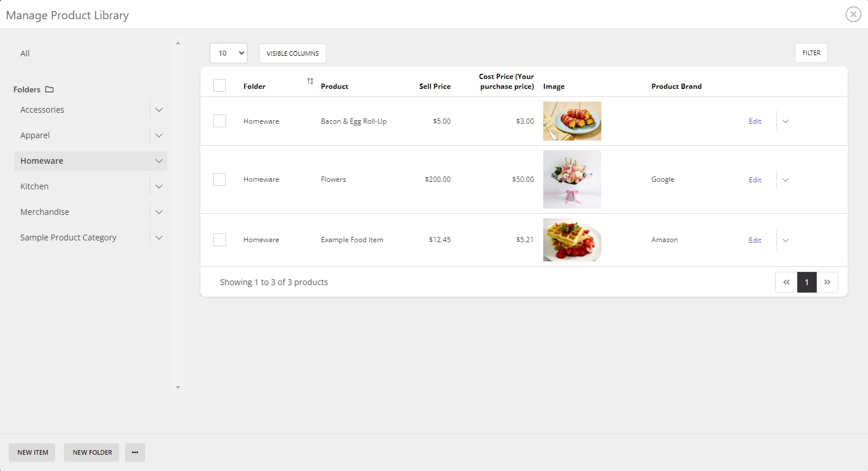Open the Visible Columns panel
The height and width of the screenshot is (471, 868).
coord(292,53)
